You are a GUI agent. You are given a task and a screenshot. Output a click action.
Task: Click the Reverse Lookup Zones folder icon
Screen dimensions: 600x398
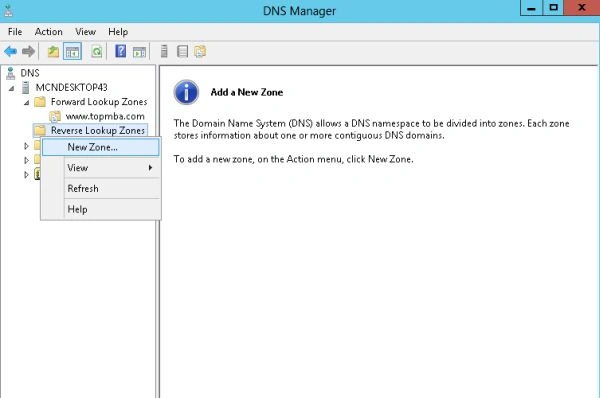(x=40, y=130)
